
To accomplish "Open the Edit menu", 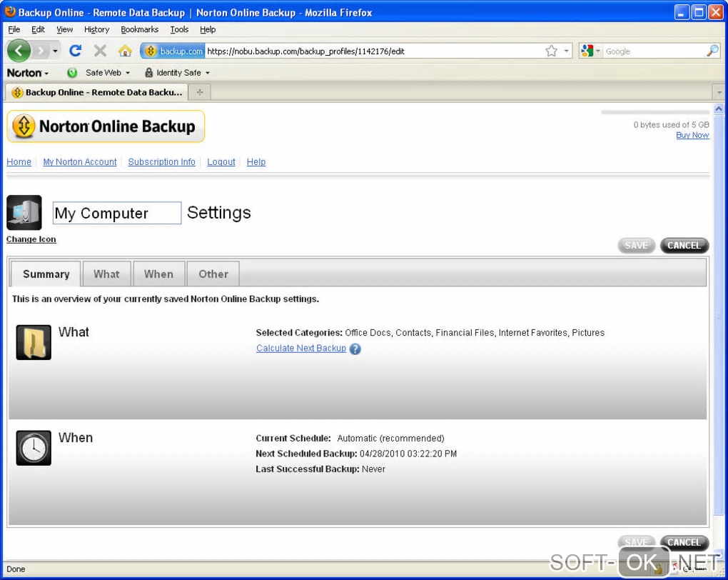I will pyautogui.click(x=38, y=29).
